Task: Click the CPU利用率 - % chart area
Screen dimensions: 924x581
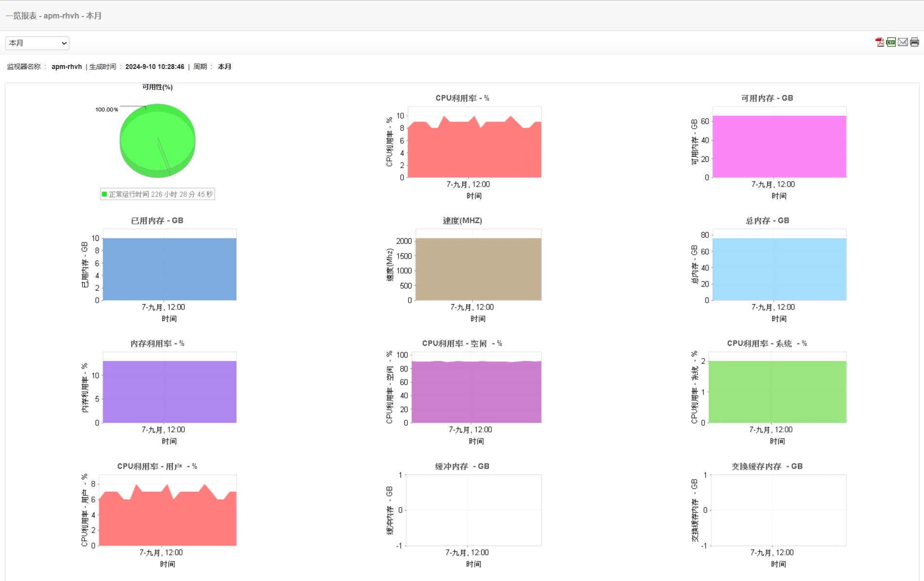Action: point(474,142)
